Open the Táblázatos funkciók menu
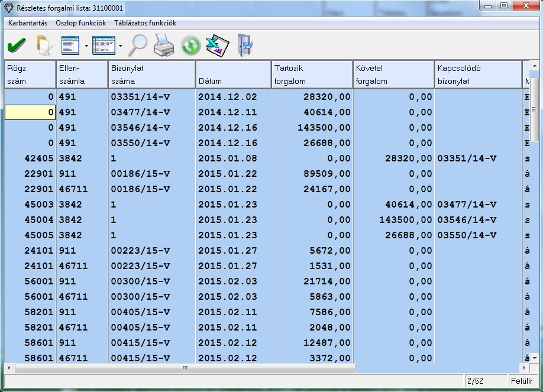543x392 pixels. pos(145,23)
